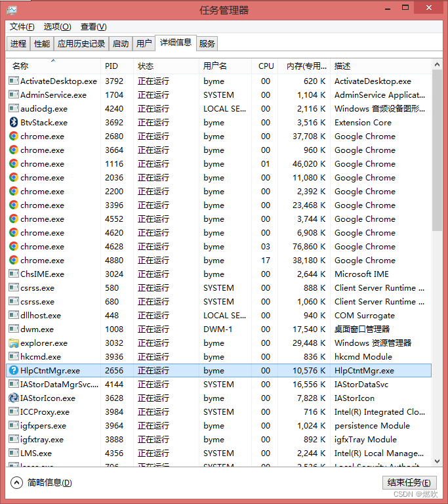Switch to the 启动 tab

point(121,43)
